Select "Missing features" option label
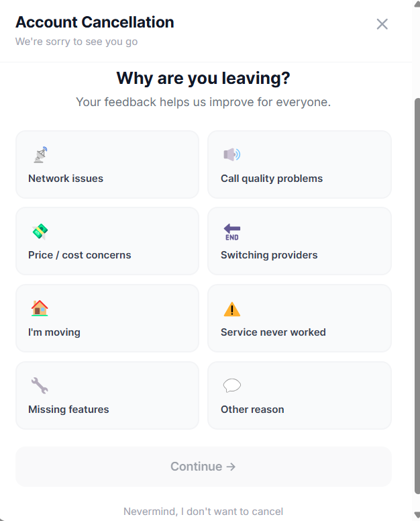 (x=68, y=410)
